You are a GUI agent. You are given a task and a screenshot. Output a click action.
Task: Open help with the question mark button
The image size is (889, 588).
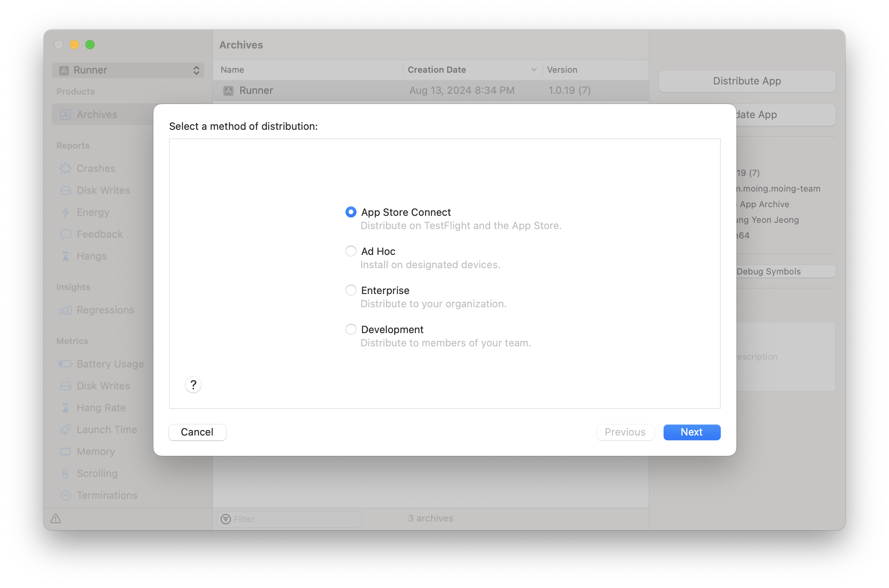pos(193,385)
